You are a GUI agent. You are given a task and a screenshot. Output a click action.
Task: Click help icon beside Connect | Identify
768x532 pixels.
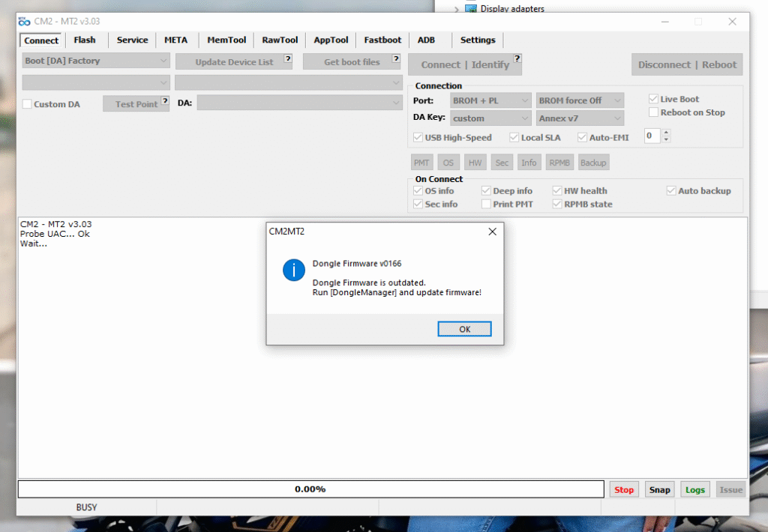[517, 57]
